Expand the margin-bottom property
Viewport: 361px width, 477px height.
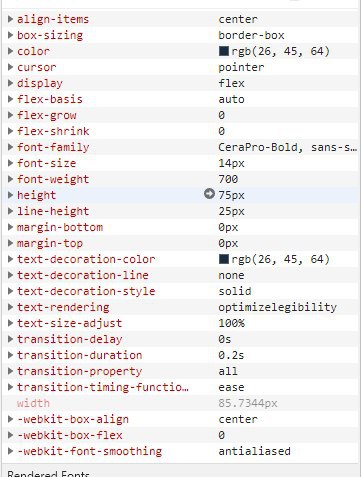[x=10, y=227]
